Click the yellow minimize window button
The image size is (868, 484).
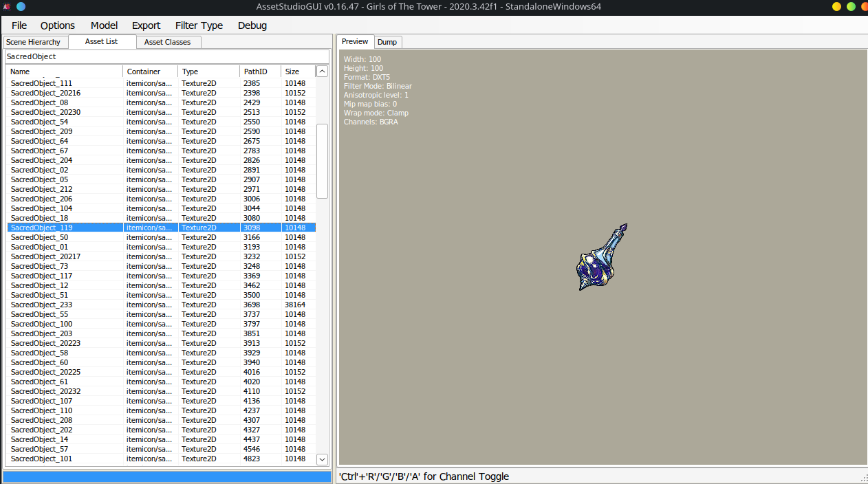coord(836,6)
